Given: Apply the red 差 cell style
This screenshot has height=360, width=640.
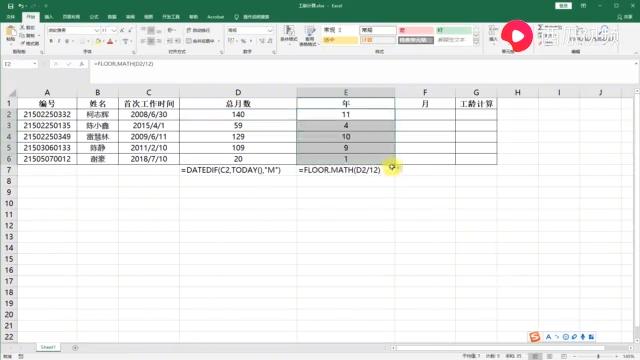Looking at the screenshot, I should [x=416, y=30].
